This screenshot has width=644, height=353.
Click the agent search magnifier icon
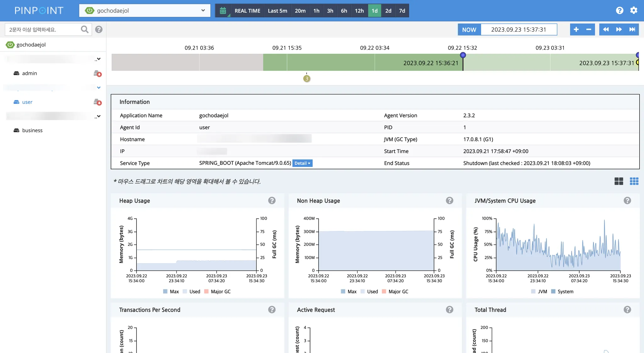point(84,30)
